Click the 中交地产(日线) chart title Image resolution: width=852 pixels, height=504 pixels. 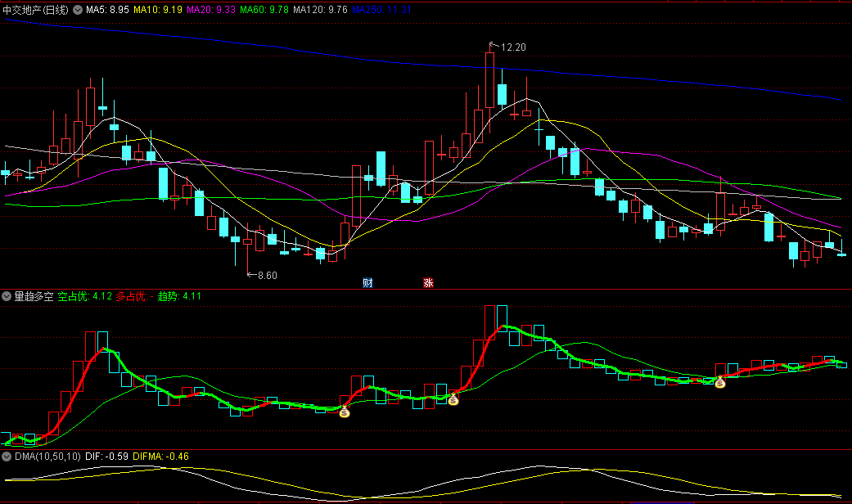pyautogui.click(x=36, y=10)
